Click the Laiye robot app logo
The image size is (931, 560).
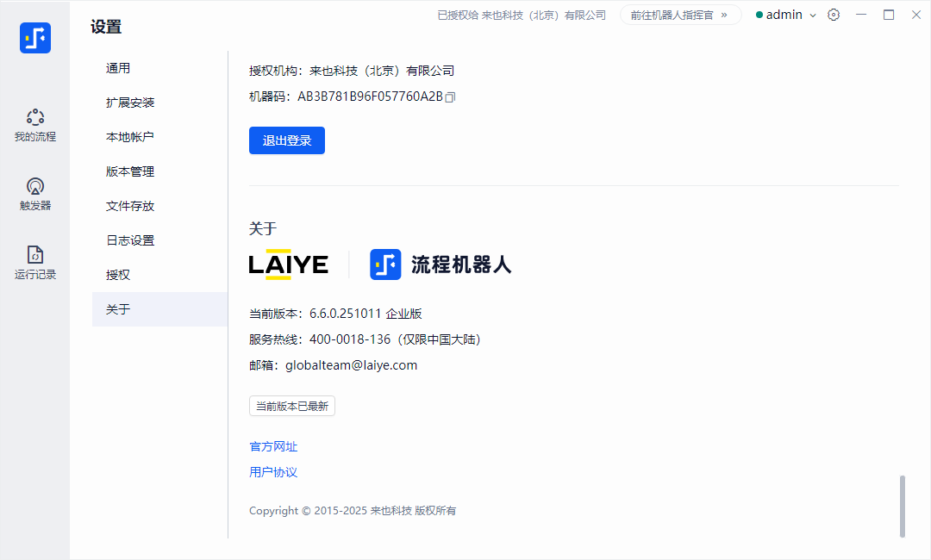[x=35, y=38]
